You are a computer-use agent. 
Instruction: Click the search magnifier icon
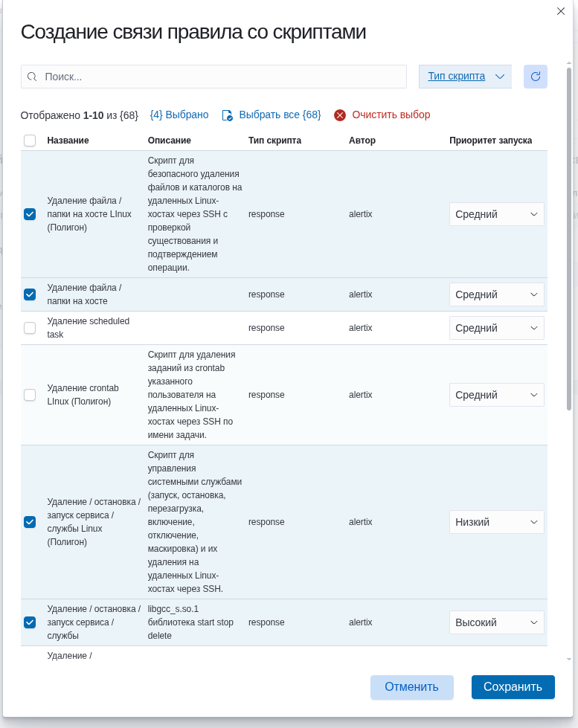coord(32,77)
